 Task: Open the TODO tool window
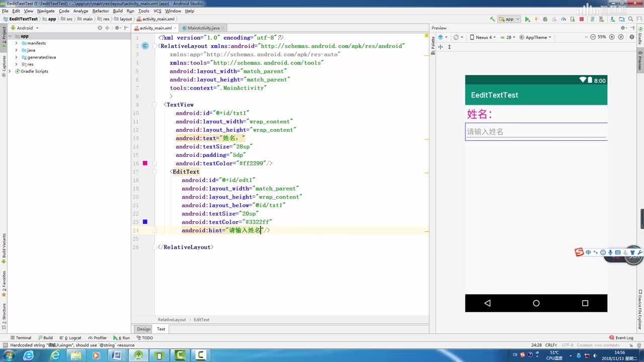(144, 338)
